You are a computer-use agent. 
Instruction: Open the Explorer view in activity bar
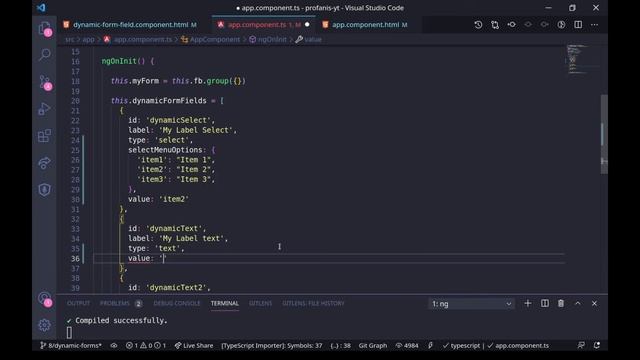[44, 29]
